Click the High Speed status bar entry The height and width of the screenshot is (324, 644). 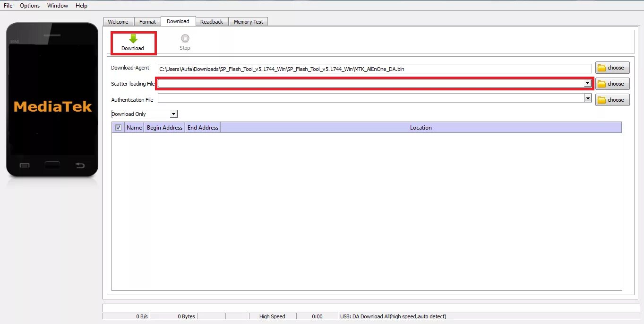point(272,316)
